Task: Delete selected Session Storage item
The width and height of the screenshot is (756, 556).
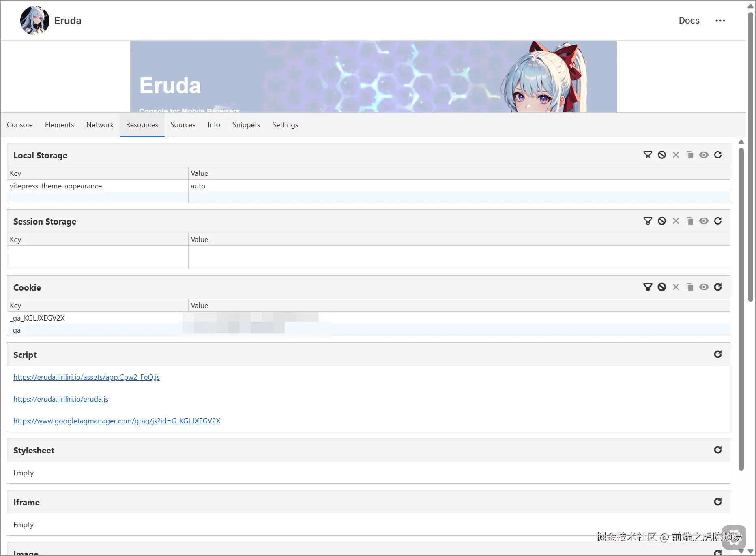Action: tap(676, 221)
